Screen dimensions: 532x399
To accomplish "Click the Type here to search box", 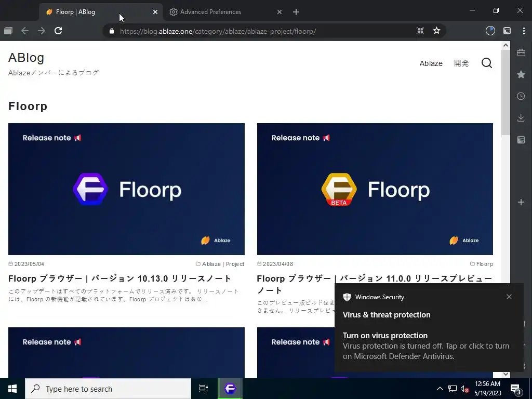I will 108,389.
